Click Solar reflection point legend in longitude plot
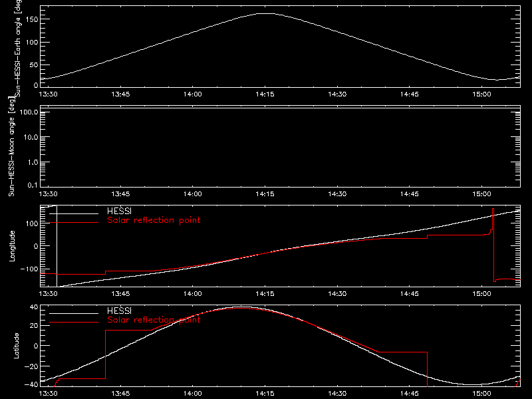This screenshot has height=399, width=532. (154, 220)
